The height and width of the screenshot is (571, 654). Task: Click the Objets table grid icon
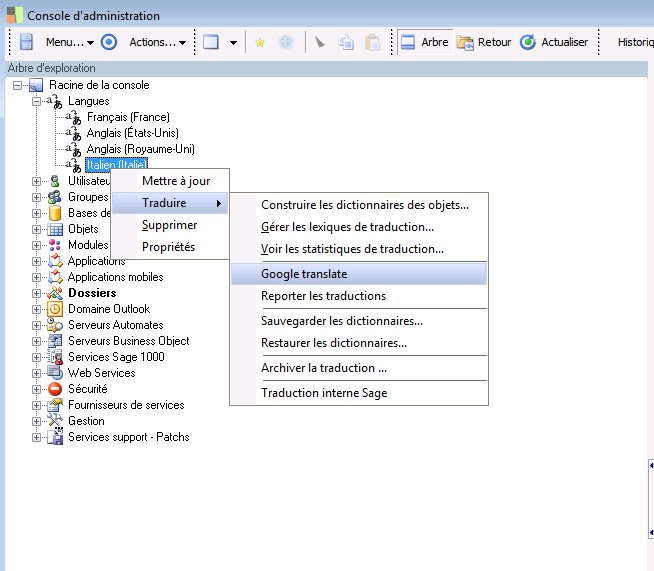point(55,229)
